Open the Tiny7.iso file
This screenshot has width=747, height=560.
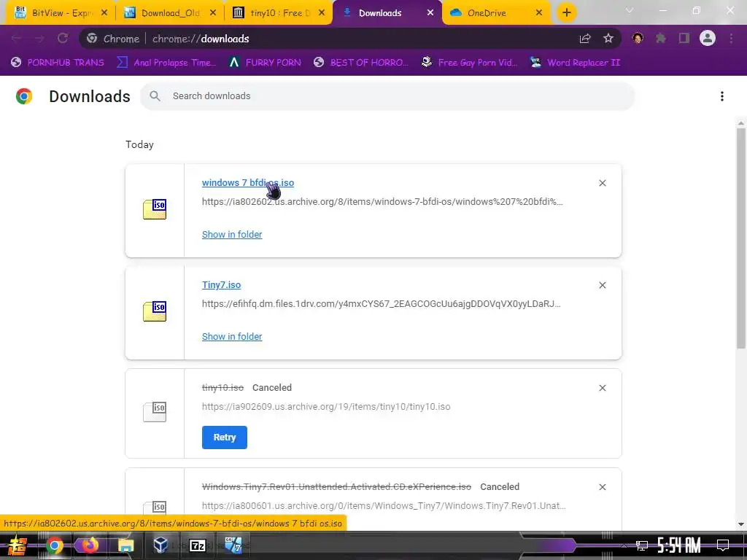coord(222,285)
